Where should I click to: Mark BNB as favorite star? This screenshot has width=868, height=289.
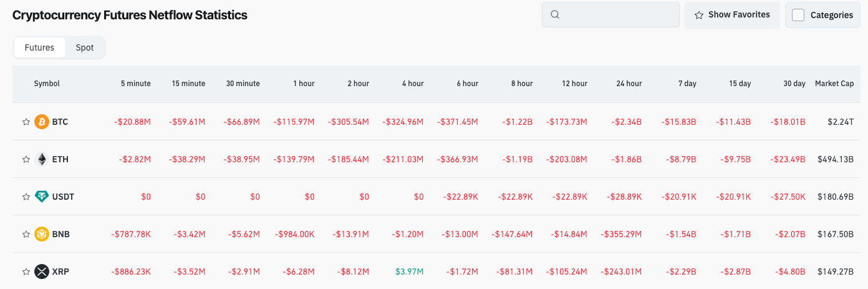tap(26, 234)
